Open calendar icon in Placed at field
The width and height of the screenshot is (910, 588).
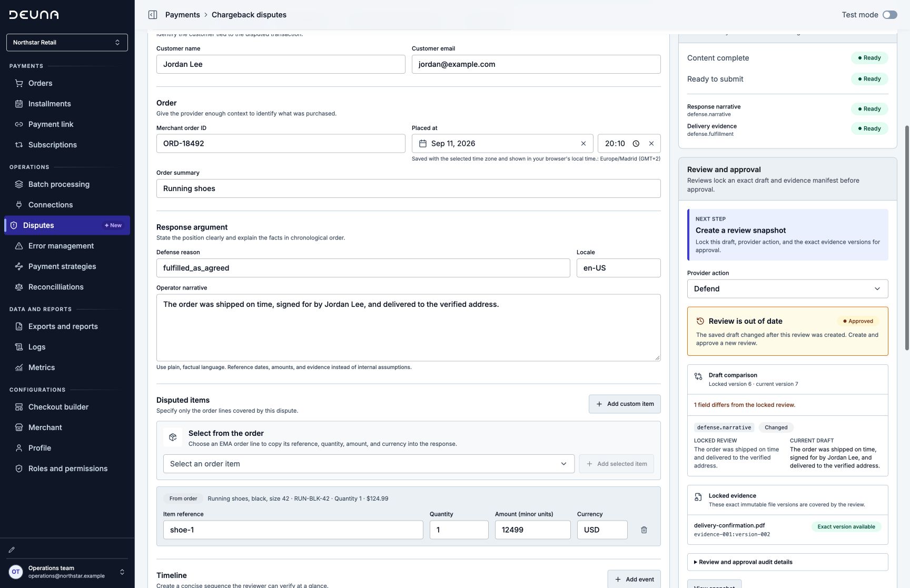[422, 144]
